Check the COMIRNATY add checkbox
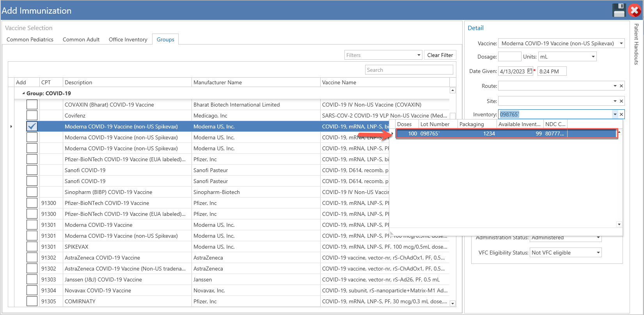The height and width of the screenshot is (315, 644). [x=32, y=301]
